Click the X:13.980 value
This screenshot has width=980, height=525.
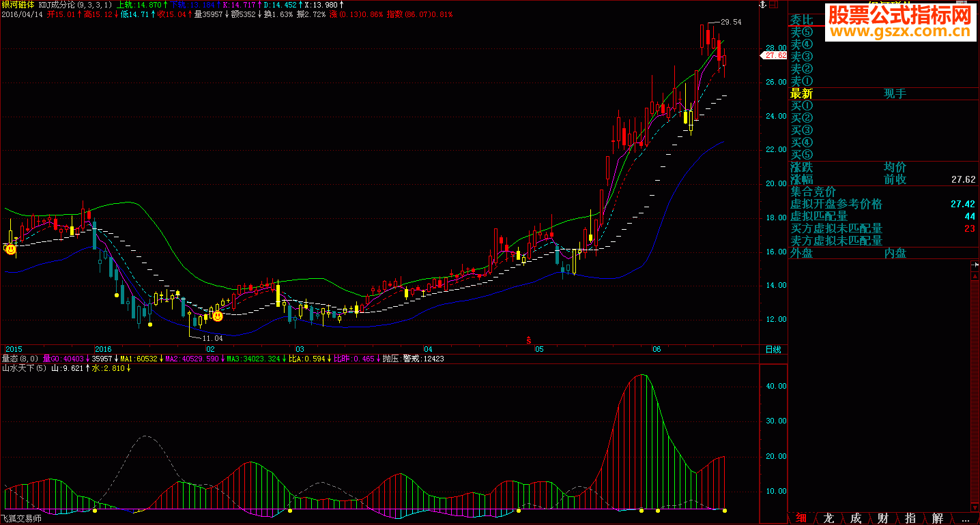tap(323, 4)
